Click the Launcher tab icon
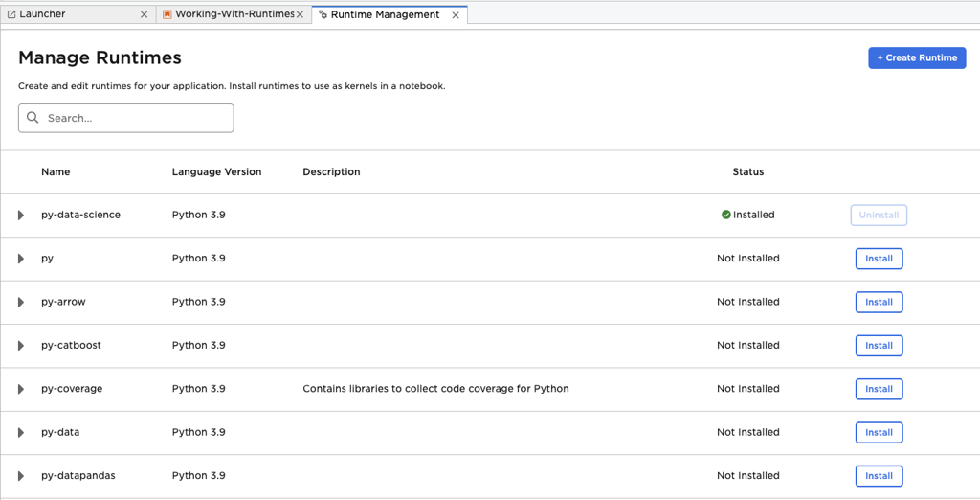The image size is (980, 500). coord(11,15)
